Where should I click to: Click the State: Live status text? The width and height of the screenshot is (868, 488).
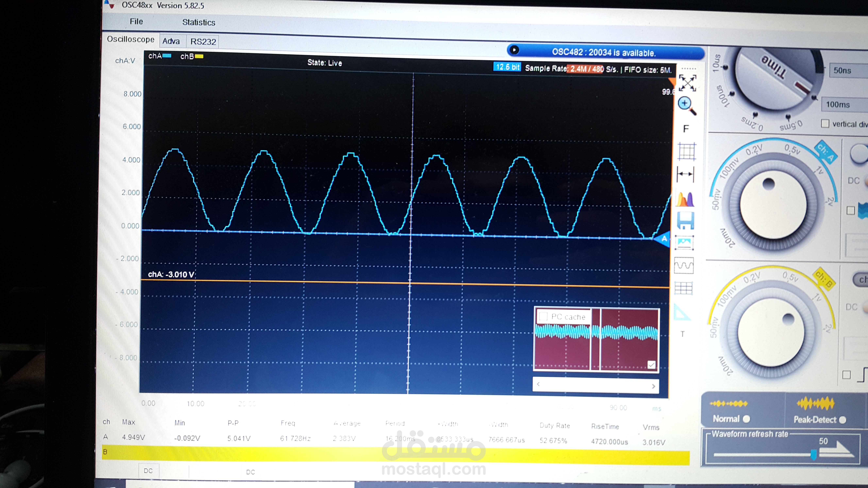click(325, 63)
